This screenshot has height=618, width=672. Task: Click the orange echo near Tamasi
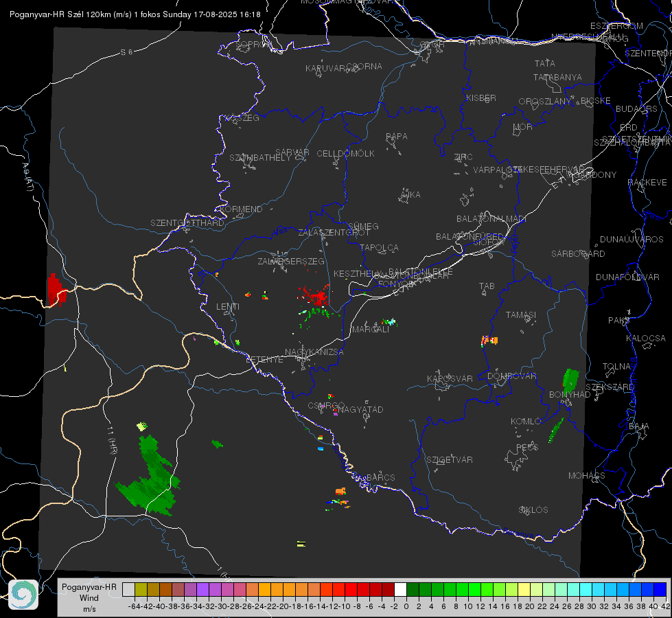[x=489, y=341]
